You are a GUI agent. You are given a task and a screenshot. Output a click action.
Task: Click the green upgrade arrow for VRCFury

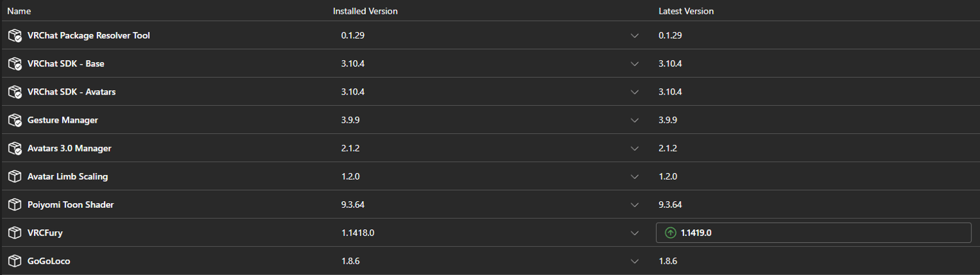[670, 233]
